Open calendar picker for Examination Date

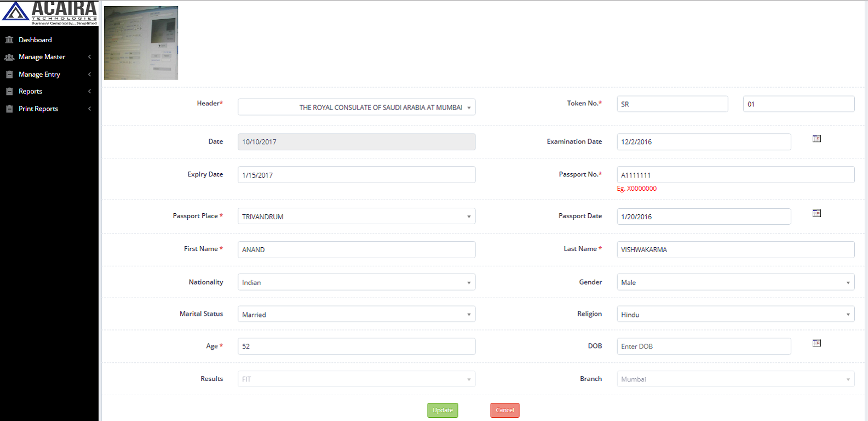click(x=817, y=139)
